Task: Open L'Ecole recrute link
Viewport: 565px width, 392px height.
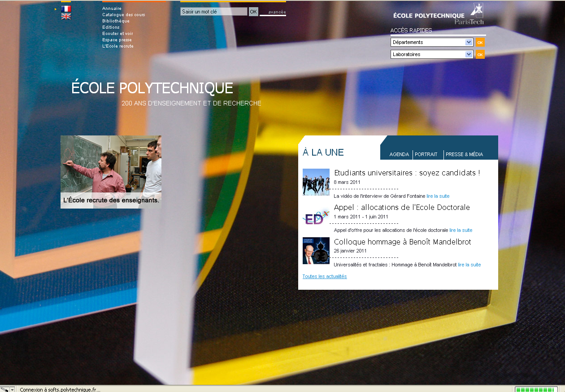Action: click(x=118, y=46)
